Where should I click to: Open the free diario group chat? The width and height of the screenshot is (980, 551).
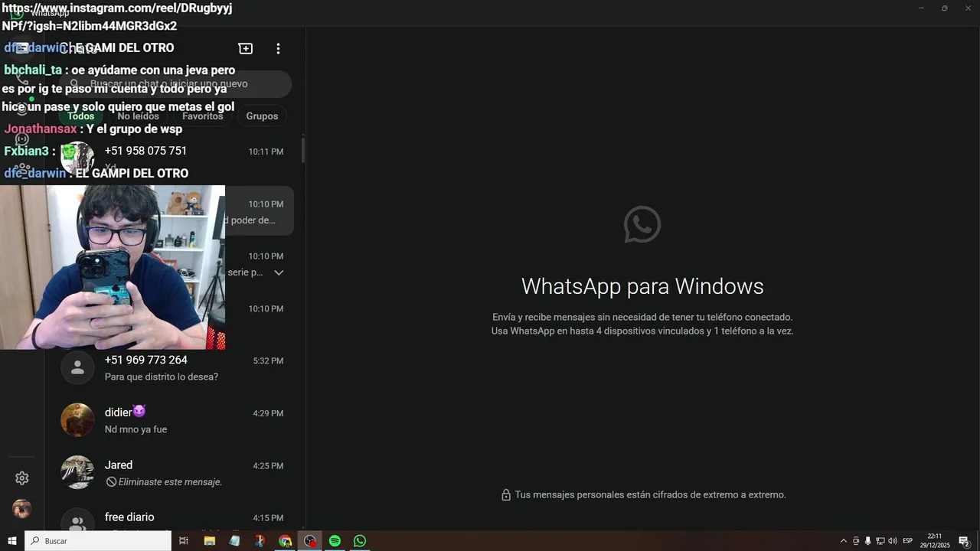tap(176, 518)
